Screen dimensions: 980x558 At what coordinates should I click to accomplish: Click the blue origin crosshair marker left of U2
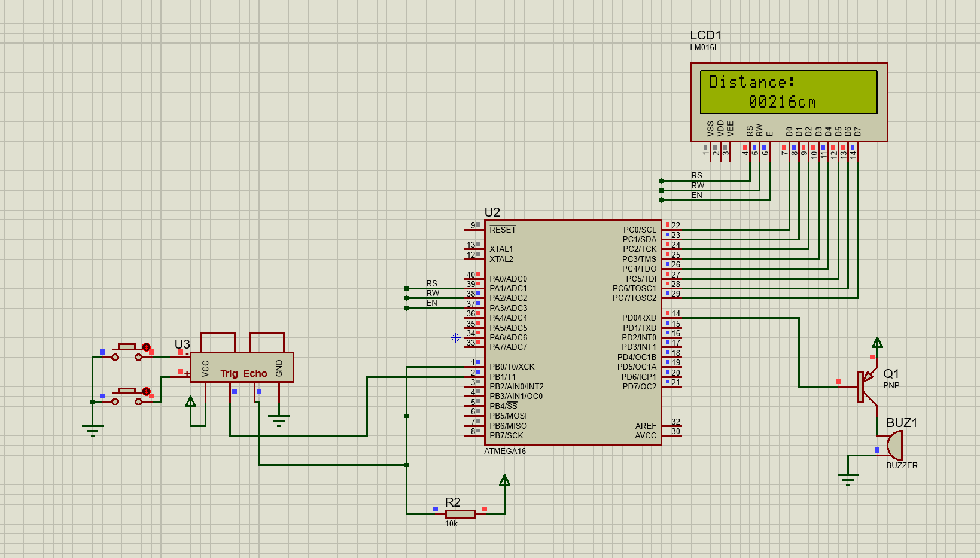click(x=455, y=338)
